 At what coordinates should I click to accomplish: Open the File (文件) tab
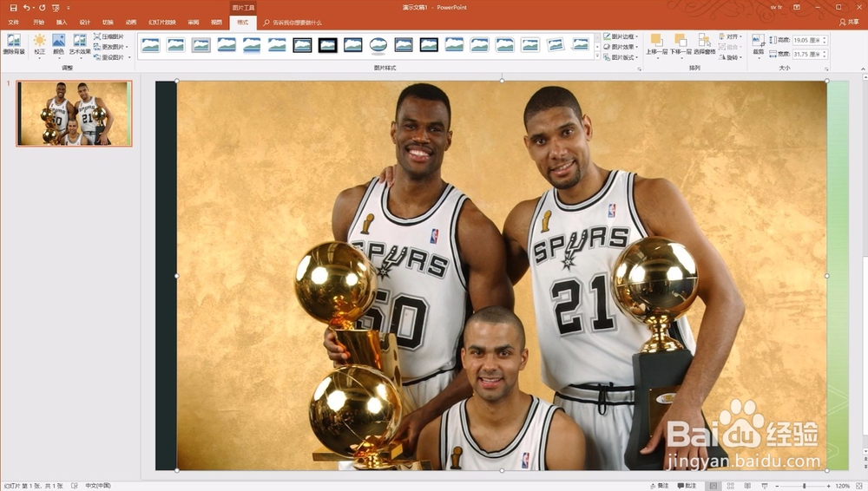click(14, 23)
